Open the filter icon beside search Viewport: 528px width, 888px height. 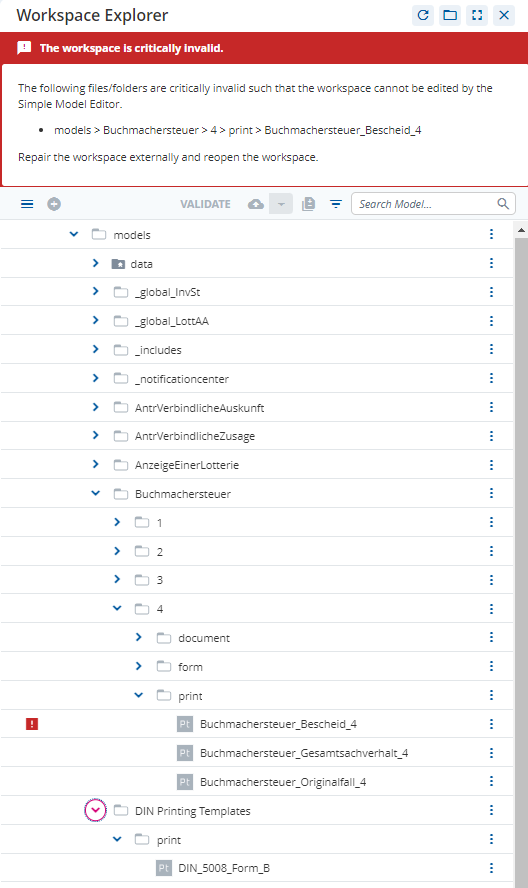pos(336,204)
